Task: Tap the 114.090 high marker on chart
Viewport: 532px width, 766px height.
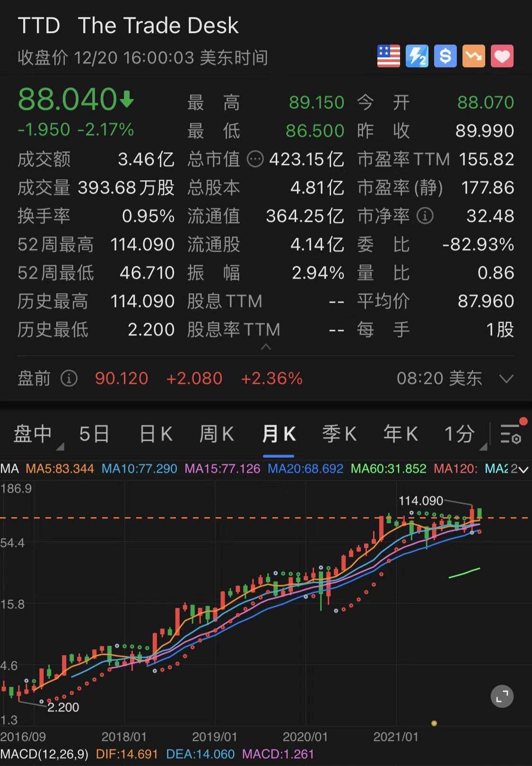Action: pyautogui.click(x=421, y=501)
